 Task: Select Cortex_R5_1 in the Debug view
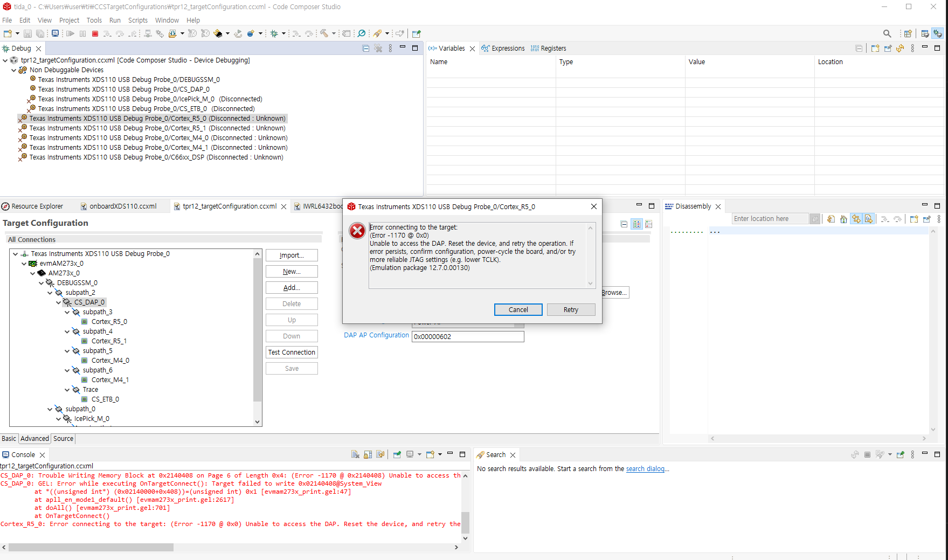[152, 128]
